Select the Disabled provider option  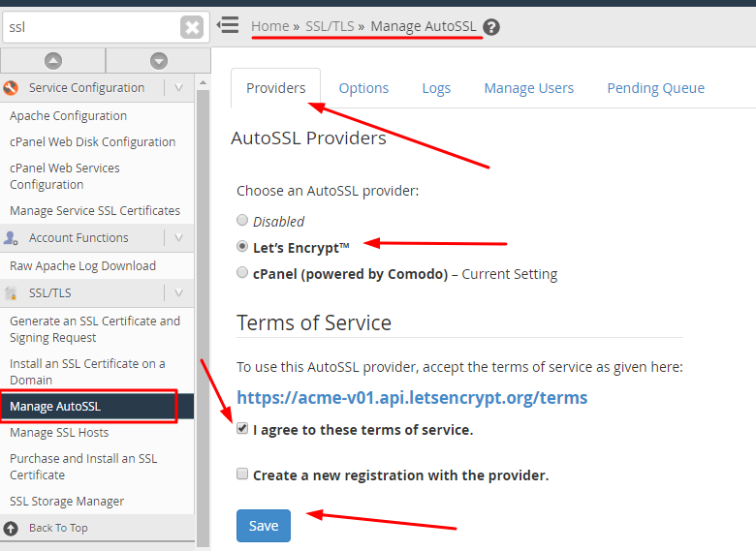coord(242,220)
